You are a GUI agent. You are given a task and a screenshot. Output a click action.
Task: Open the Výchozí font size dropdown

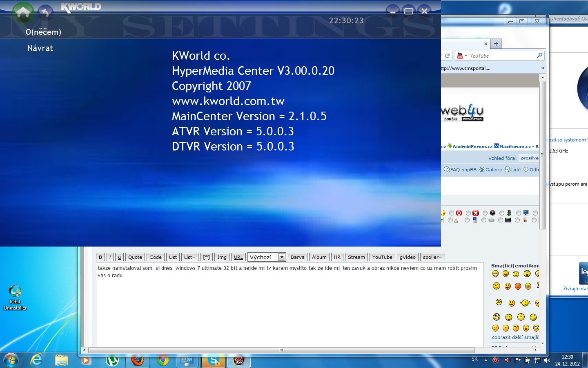(267, 257)
